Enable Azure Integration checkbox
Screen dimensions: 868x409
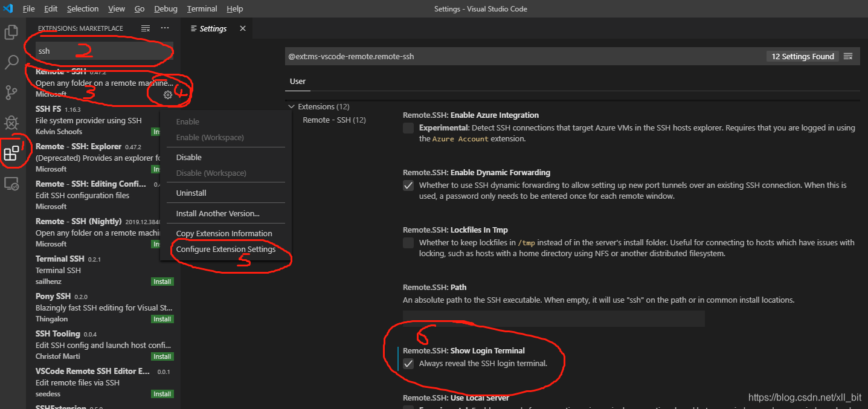408,128
